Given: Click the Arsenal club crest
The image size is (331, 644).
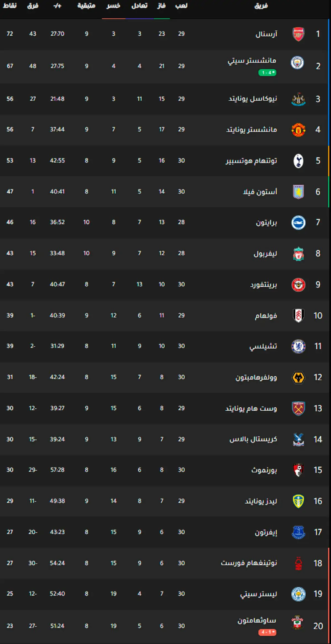Looking at the screenshot, I should 298,34.
